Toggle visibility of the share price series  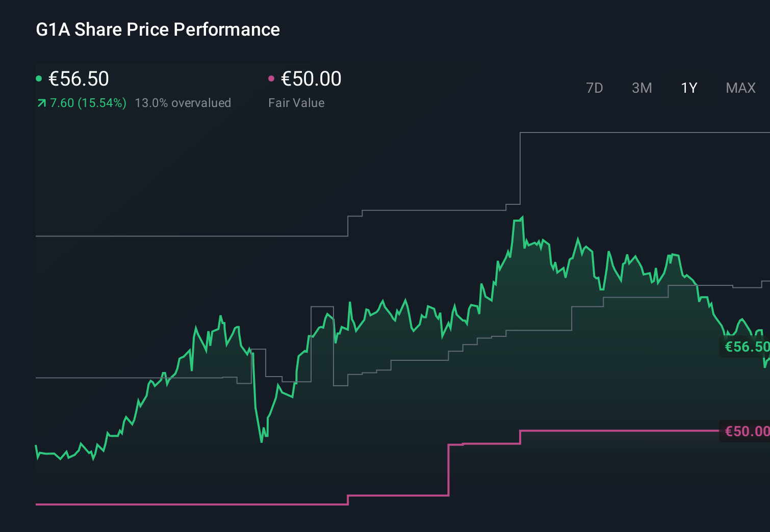79,78
